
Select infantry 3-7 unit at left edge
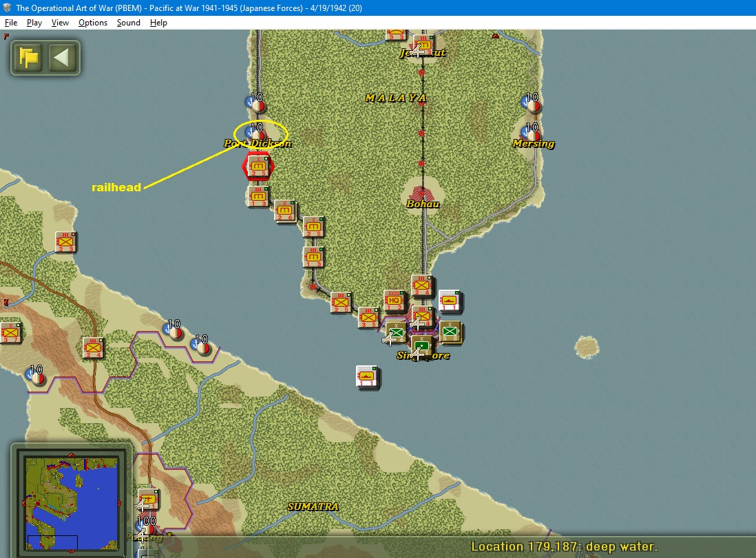coord(10,333)
